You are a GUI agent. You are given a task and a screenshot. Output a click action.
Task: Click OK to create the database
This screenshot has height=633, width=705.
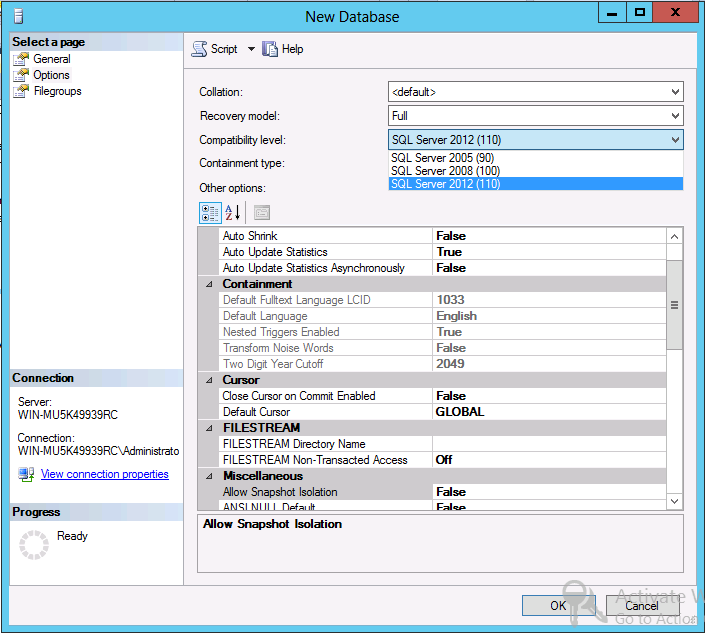coord(558,606)
